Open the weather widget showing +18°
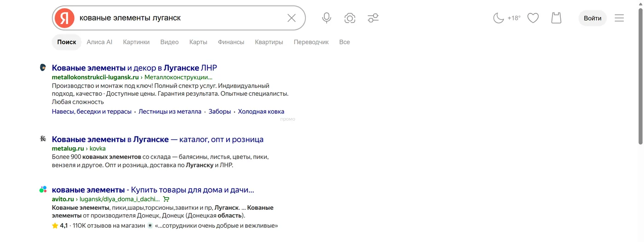644x242 pixels. click(x=507, y=18)
